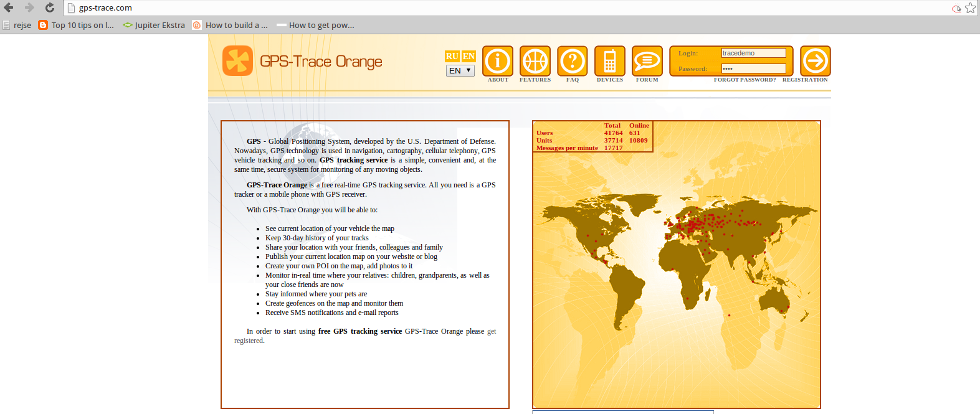
Task: Click the browser Back arrow
Action: pos(9,7)
